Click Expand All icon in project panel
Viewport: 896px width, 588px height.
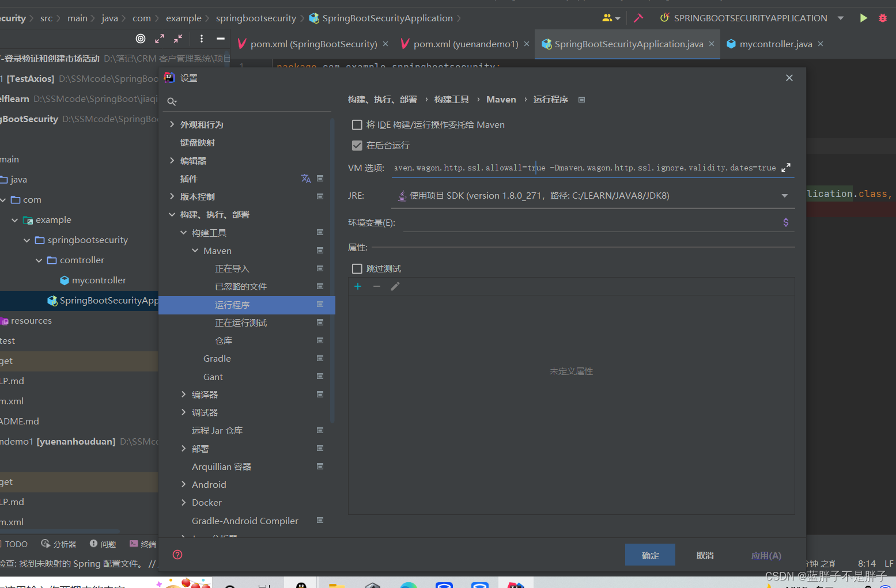point(160,39)
